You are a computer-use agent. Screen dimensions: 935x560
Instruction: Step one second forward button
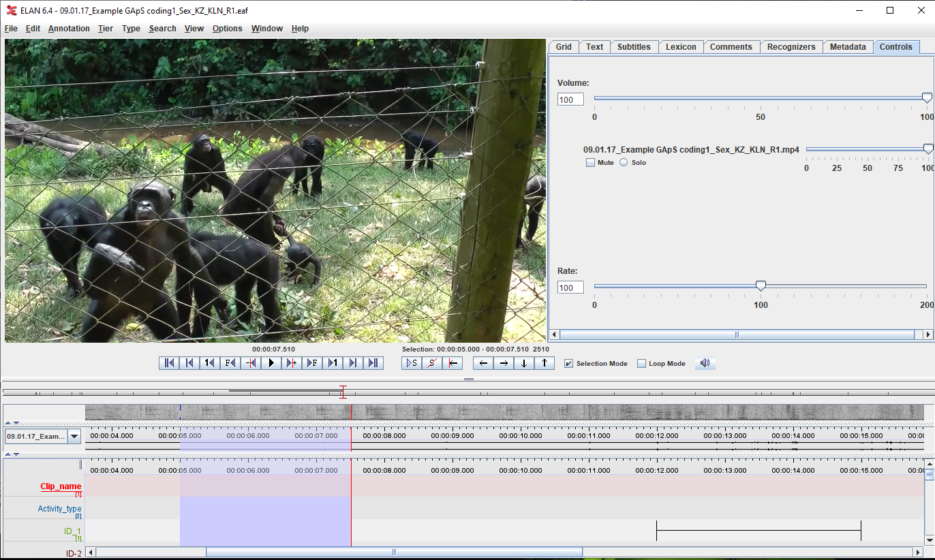click(x=333, y=363)
